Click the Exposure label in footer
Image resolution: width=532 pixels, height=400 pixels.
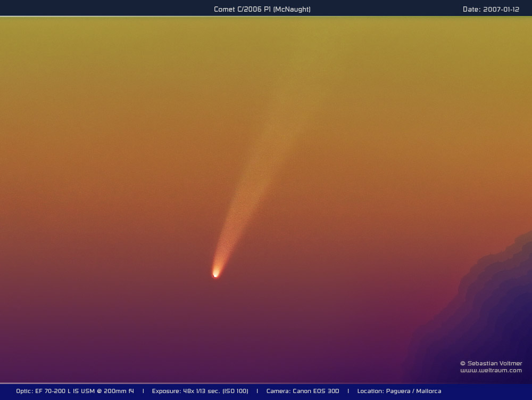point(165,391)
